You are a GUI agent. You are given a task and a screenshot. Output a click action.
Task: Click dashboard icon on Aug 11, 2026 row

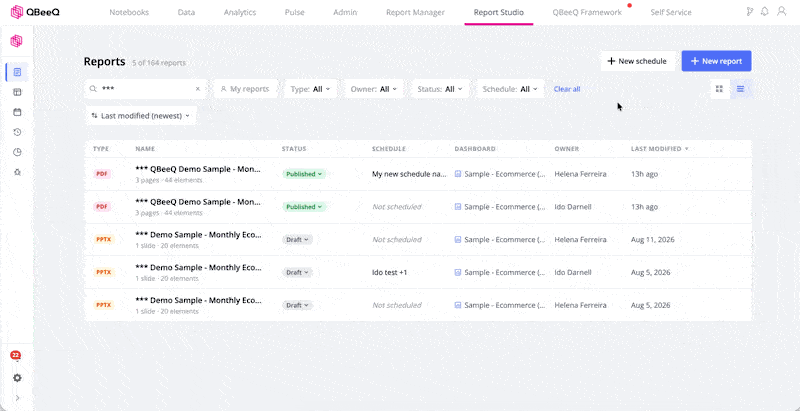point(458,240)
